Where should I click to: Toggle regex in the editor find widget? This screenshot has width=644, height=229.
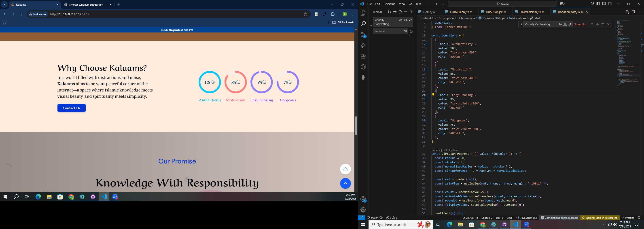pyautogui.click(x=570, y=24)
